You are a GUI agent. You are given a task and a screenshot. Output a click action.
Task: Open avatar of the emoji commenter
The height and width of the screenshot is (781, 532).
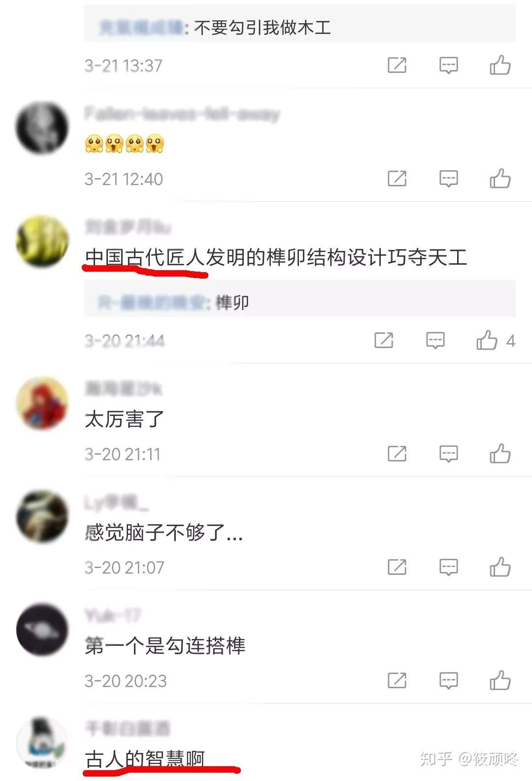[42, 128]
